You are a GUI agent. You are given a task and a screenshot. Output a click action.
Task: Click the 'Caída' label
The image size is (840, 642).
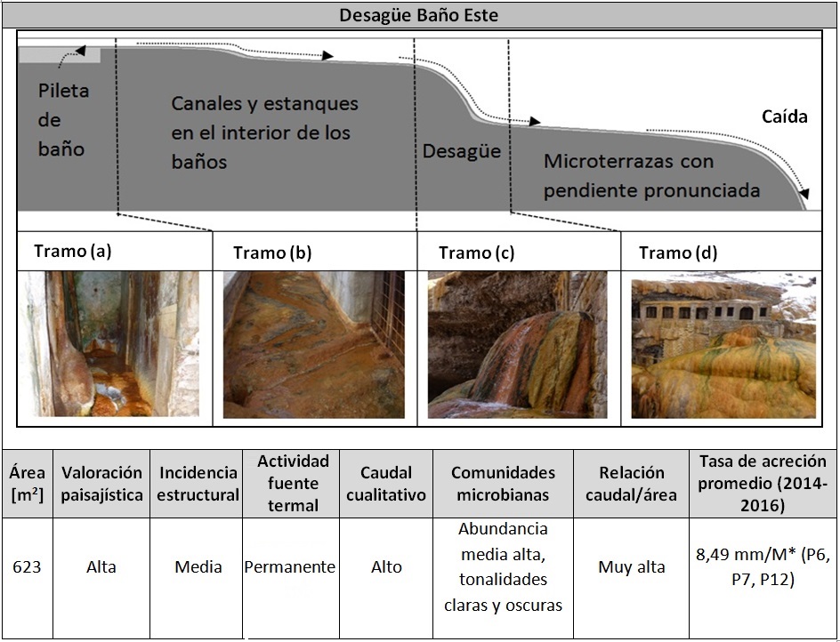(x=784, y=116)
